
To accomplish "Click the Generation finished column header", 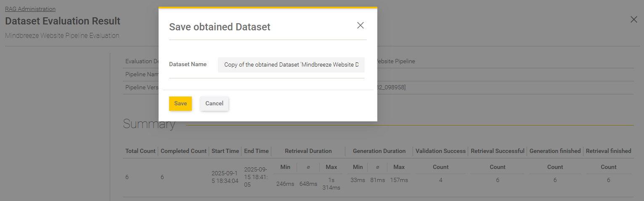I will [555, 151].
